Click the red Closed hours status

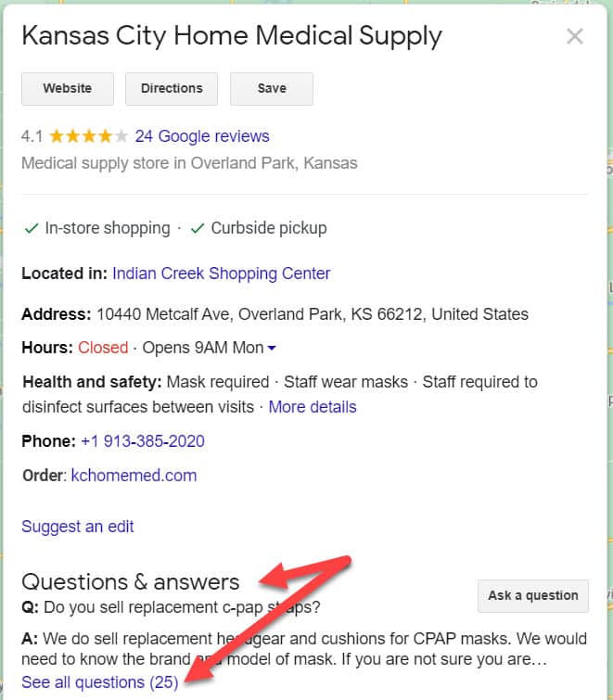coord(103,348)
